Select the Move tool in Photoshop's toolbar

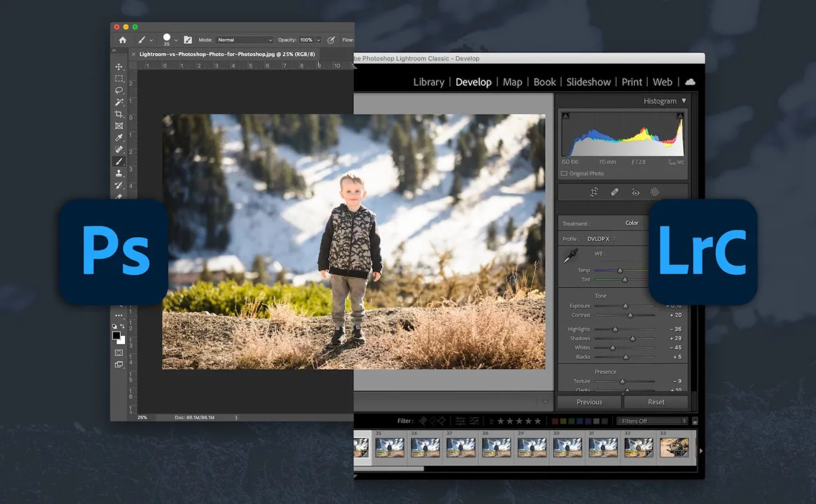[x=119, y=66]
